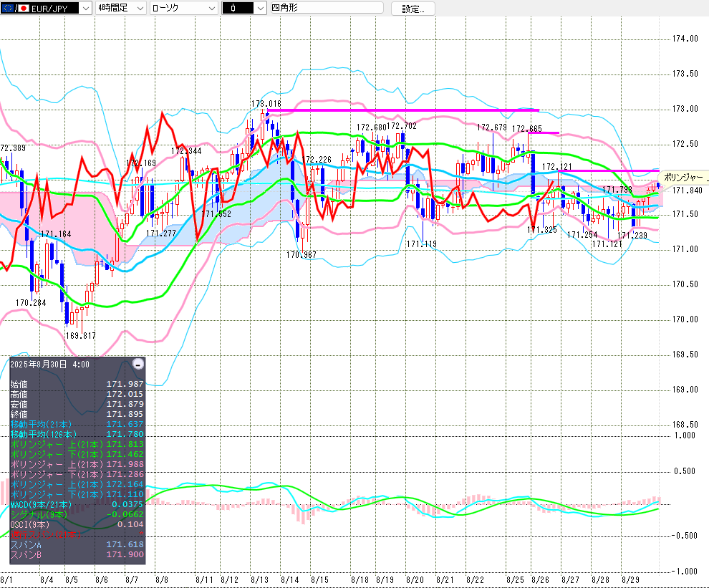Image resolution: width=709 pixels, height=588 pixels.
Task: Select the 移動平均(126本) row label
Action: (44, 434)
